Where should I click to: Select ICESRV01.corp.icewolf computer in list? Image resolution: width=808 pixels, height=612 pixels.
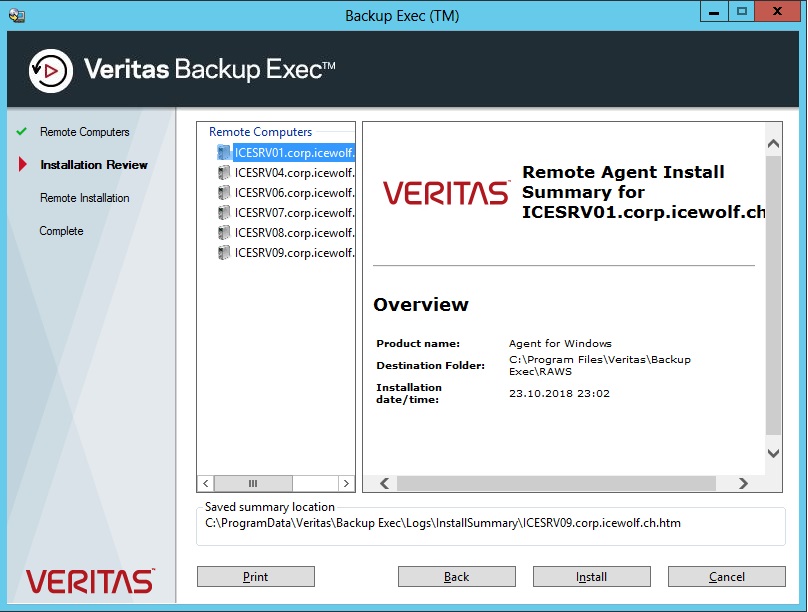tap(294, 152)
